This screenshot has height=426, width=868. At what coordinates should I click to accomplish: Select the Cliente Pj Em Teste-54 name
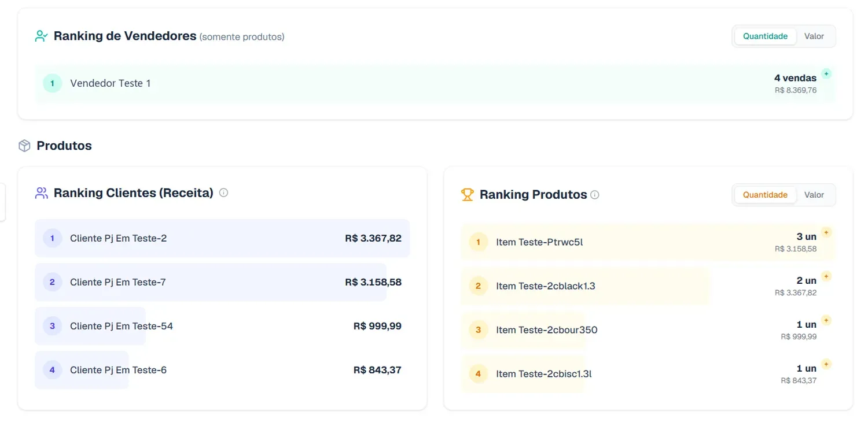pos(122,326)
